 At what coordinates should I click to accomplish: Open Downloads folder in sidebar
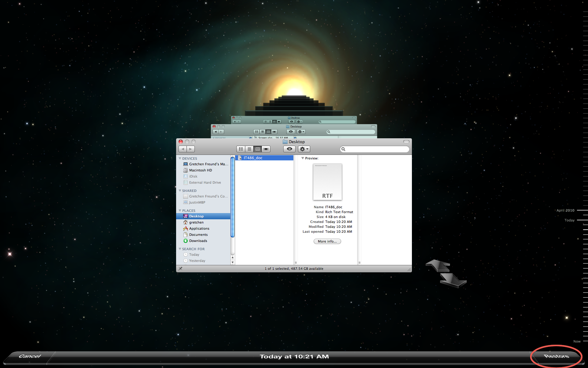coord(198,241)
